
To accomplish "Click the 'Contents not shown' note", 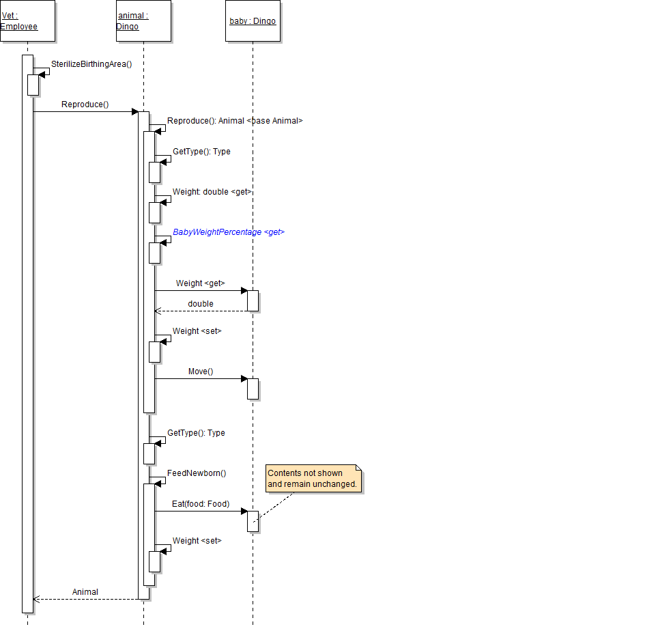I will click(313, 479).
